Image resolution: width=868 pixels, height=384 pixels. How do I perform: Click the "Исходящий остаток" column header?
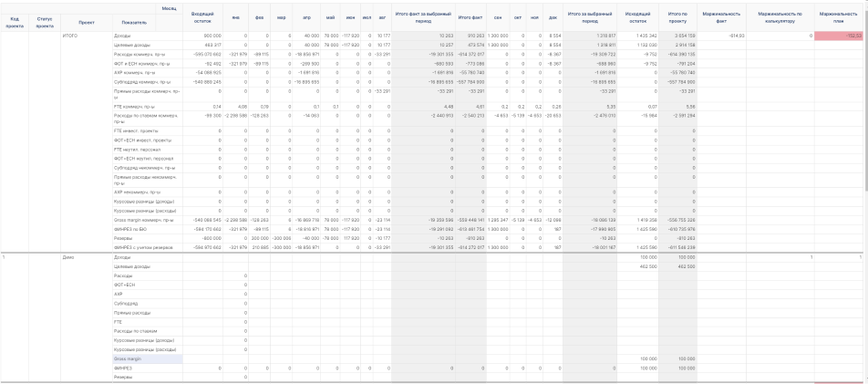637,16
